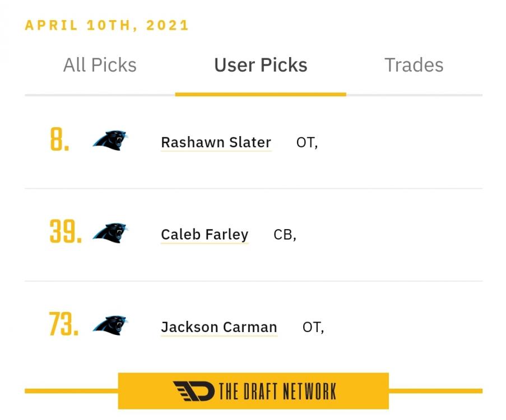This screenshot has width=506, height=420.
Task: Open the Trades tab
Action: click(414, 65)
